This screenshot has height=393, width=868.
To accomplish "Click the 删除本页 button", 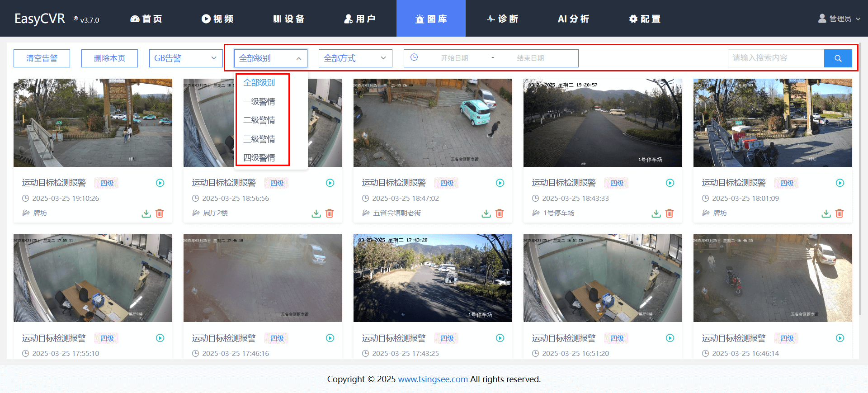I will click(x=109, y=58).
